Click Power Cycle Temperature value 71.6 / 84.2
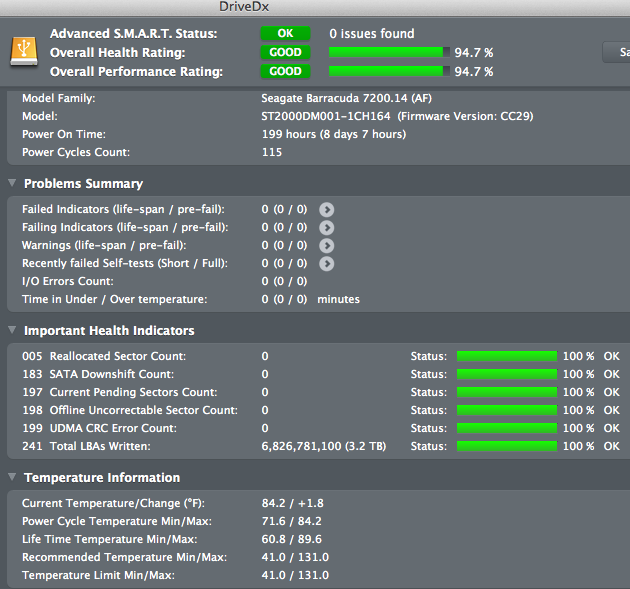630x589 pixels. [292, 521]
